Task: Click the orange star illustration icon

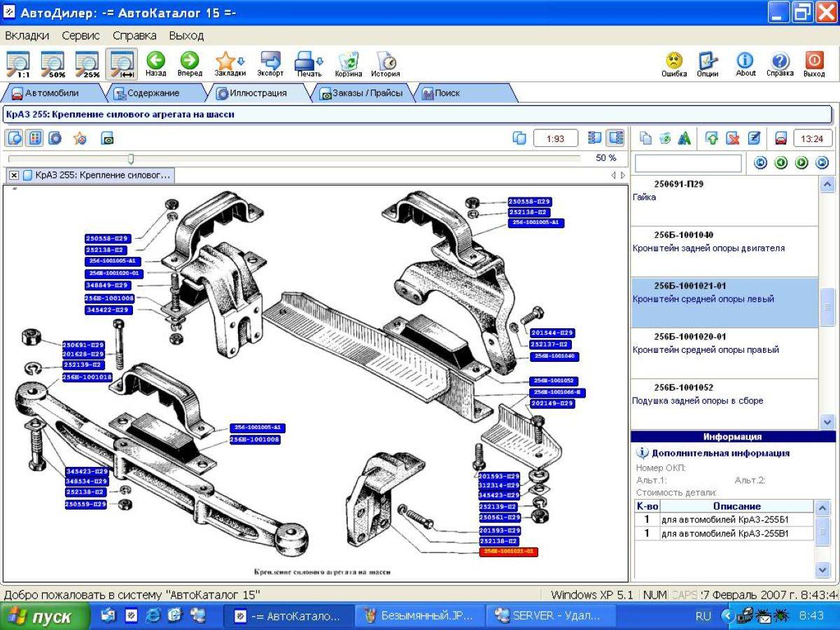Action: [x=80, y=138]
